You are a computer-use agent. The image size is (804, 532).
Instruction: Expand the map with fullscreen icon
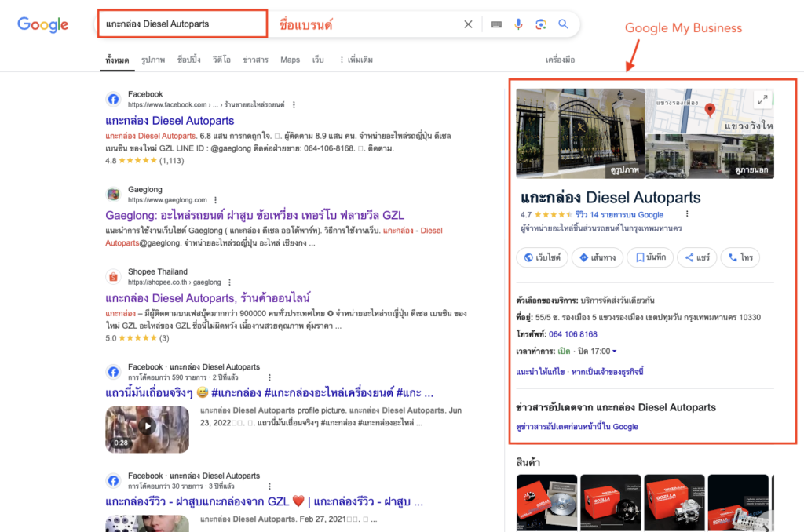coord(762,100)
